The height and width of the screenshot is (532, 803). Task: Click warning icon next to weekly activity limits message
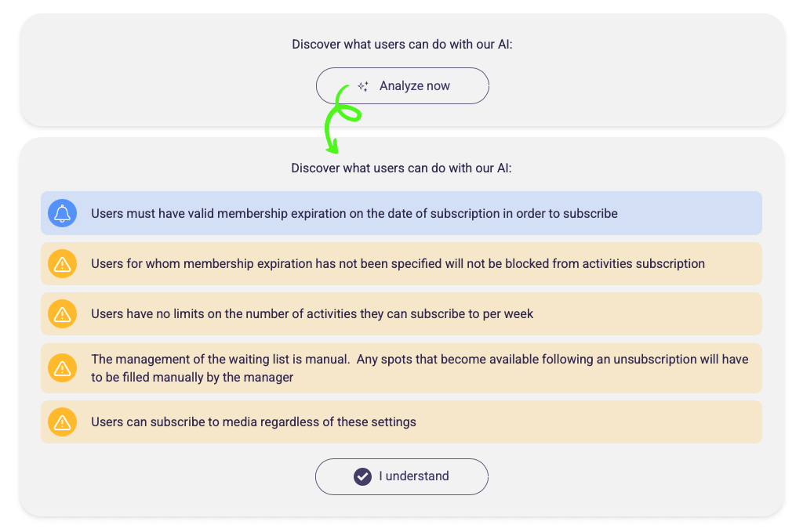coord(62,314)
